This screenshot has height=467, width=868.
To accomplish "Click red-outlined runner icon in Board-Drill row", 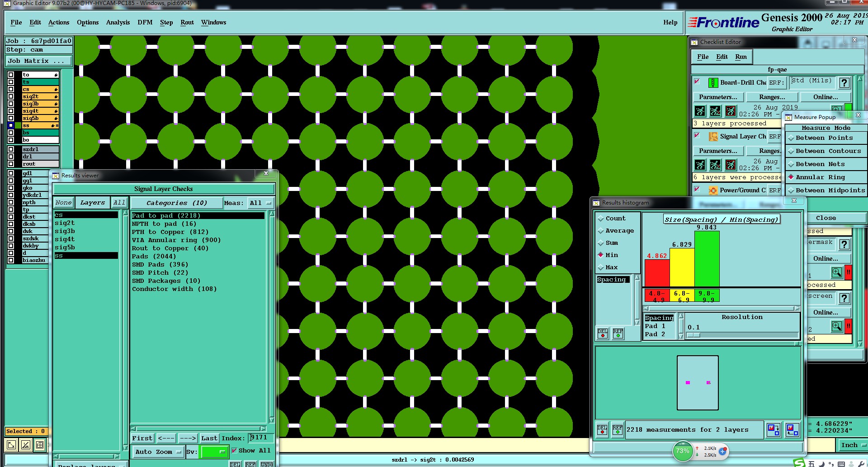I will pos(731,111).
